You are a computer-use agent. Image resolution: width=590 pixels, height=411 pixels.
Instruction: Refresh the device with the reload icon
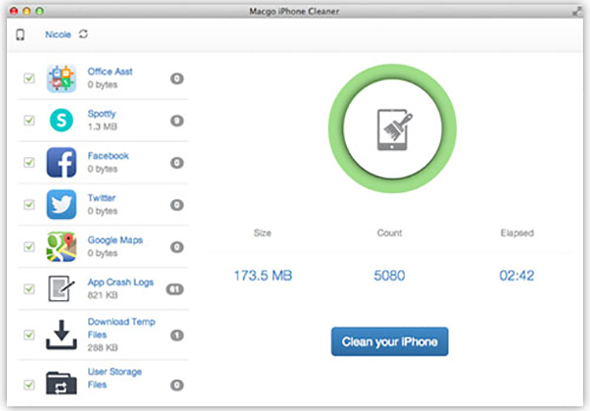point(83,34)
